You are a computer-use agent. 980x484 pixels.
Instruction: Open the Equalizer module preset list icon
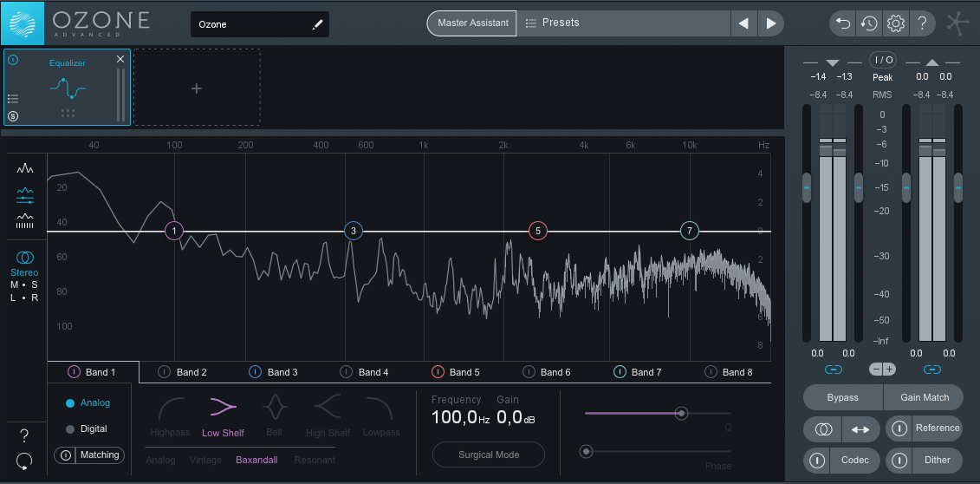coord(13,99)
